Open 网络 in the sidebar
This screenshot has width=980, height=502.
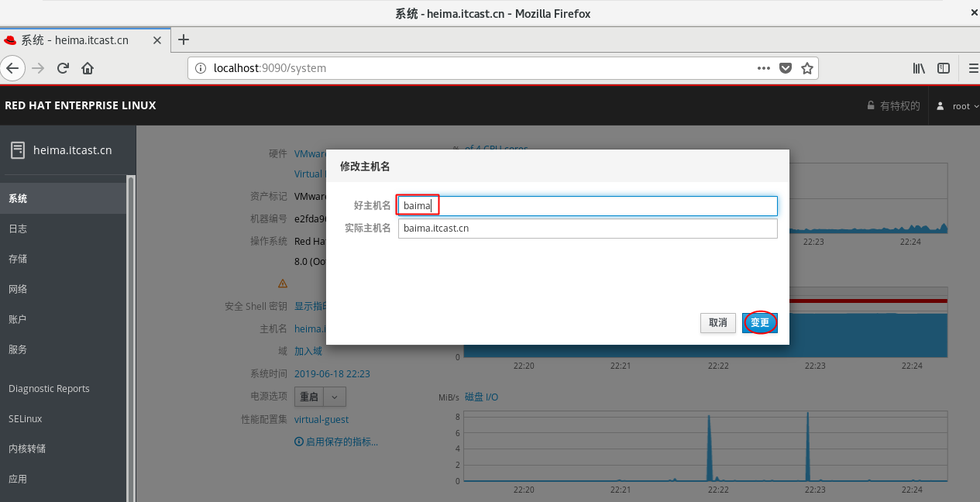click(64, 289)
